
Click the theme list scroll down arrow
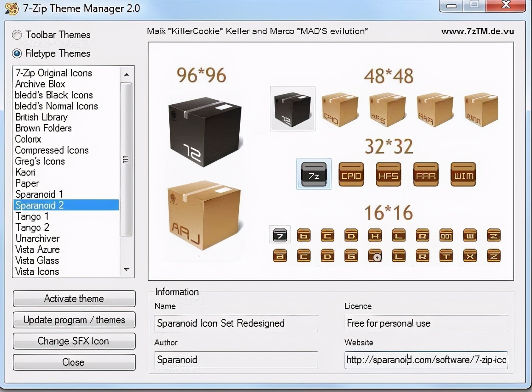126,269
